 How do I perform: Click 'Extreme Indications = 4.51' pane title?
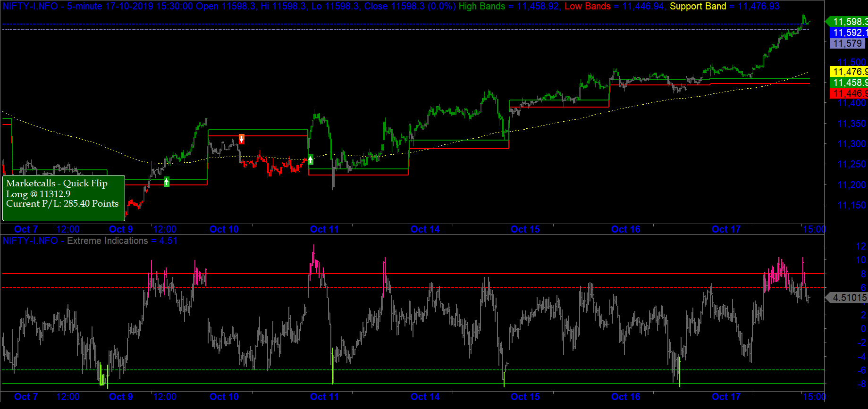(x=122, y=241)
